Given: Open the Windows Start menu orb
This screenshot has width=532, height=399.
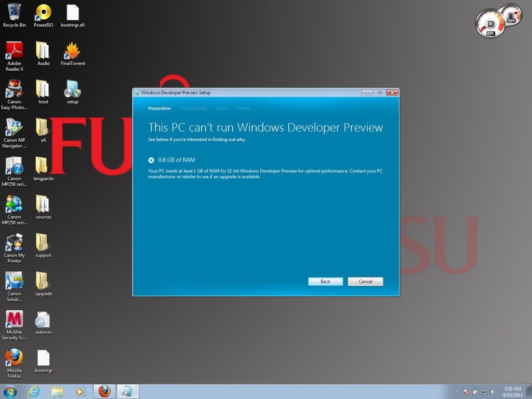Looking at the screenshot, I should click(9, 392).
